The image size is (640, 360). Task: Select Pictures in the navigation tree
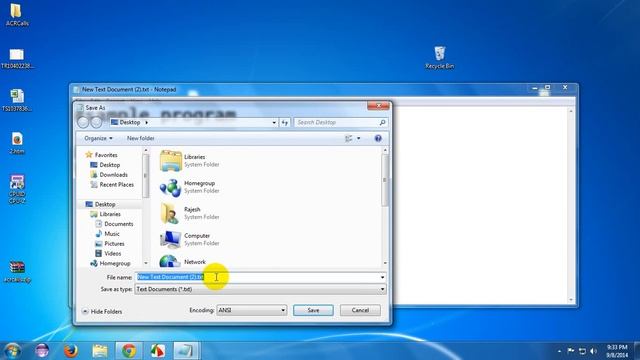pos(110,243)
